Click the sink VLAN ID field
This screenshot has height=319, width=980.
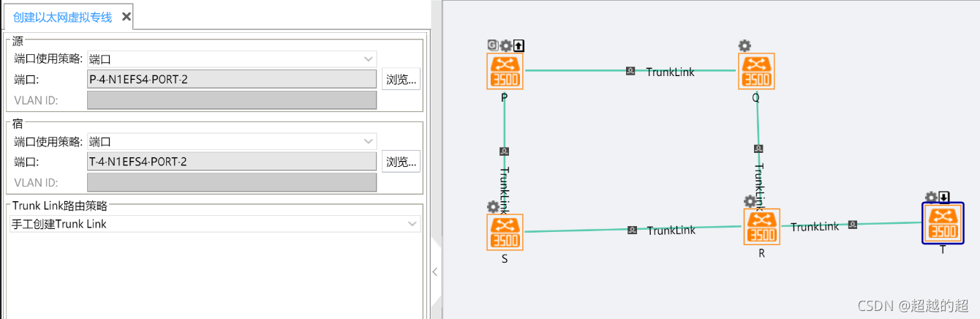pyautogui.click(x=232, y=183)
